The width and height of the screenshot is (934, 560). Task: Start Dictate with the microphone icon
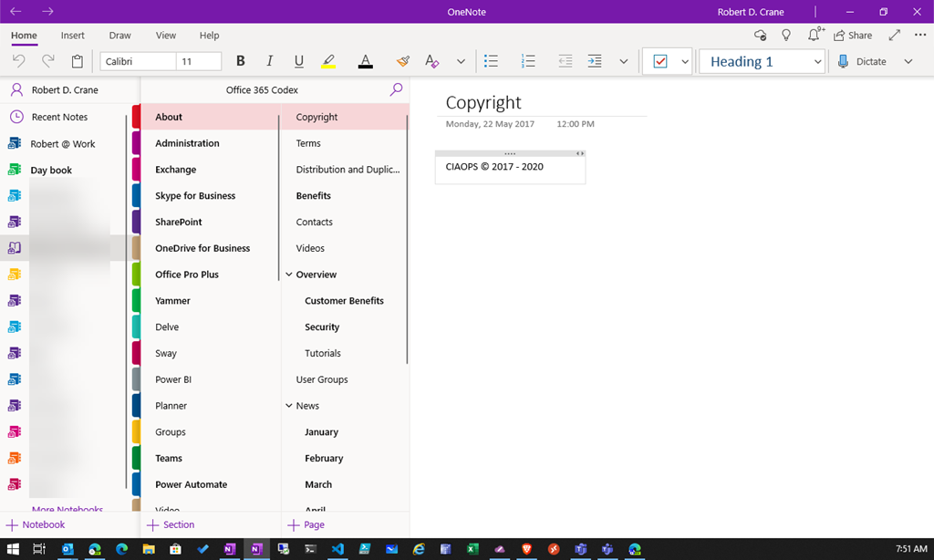pos(844,61)
